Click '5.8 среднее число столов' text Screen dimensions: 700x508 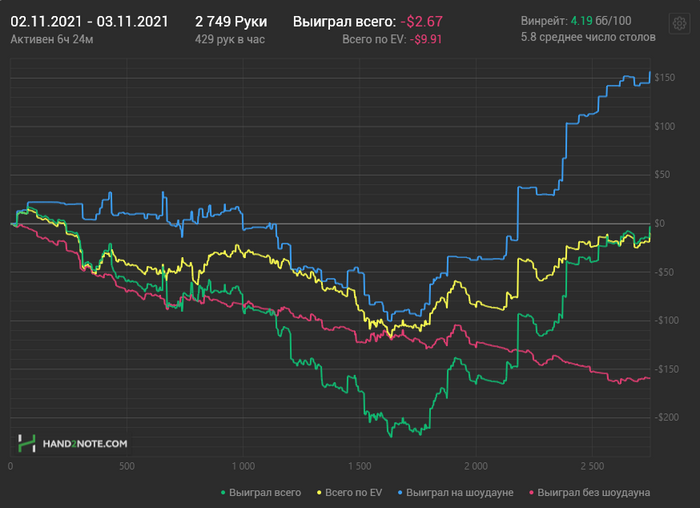pos(588,37)
